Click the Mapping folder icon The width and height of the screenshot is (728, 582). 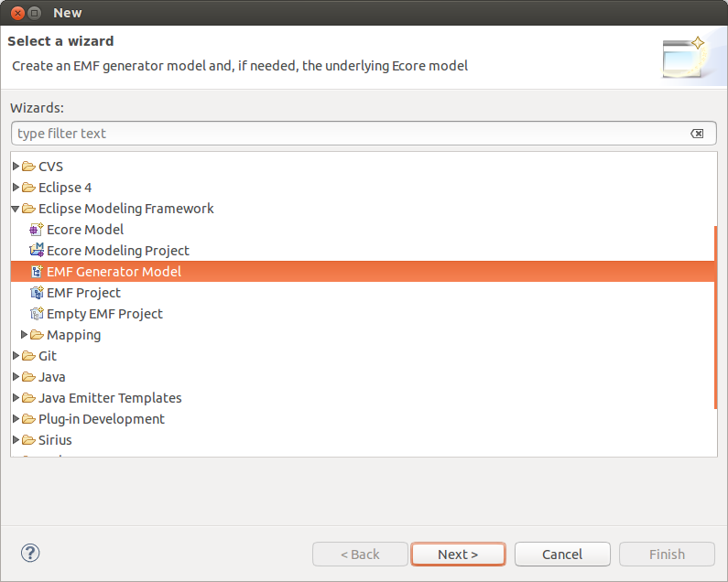coord(38,335)
